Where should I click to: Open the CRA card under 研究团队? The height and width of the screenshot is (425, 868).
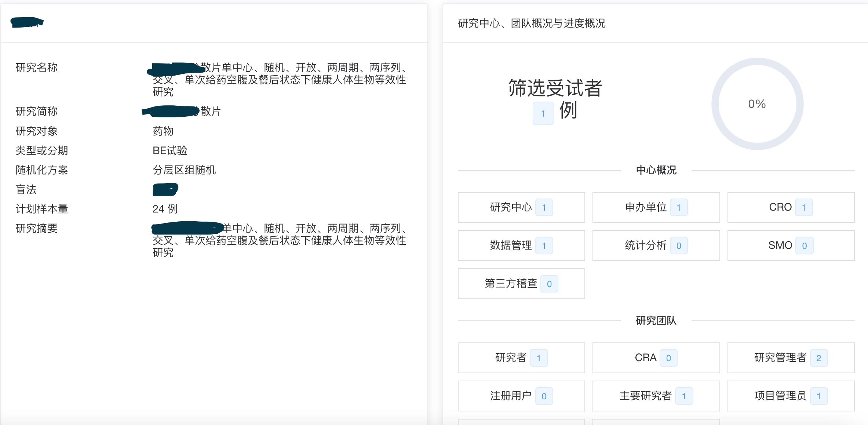pyautogui.click(x=656, y=357)
